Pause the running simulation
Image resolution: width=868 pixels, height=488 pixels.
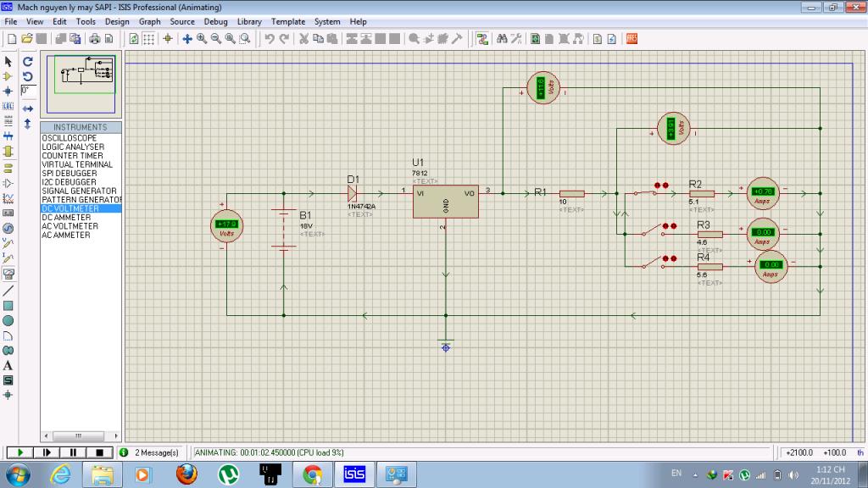pos(73,453)
